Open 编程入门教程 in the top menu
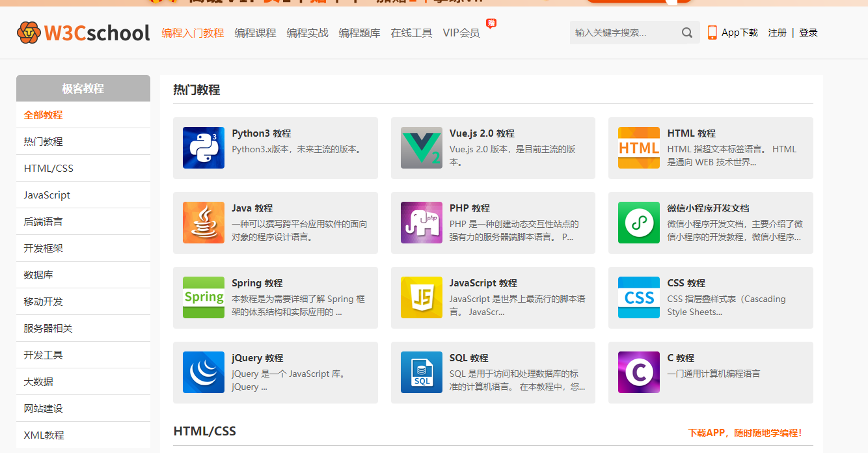 pos(193,33)
